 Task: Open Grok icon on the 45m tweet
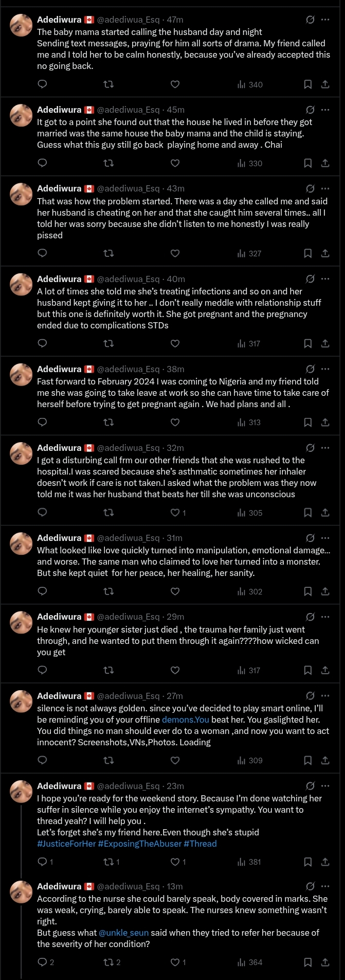[310, 110]
